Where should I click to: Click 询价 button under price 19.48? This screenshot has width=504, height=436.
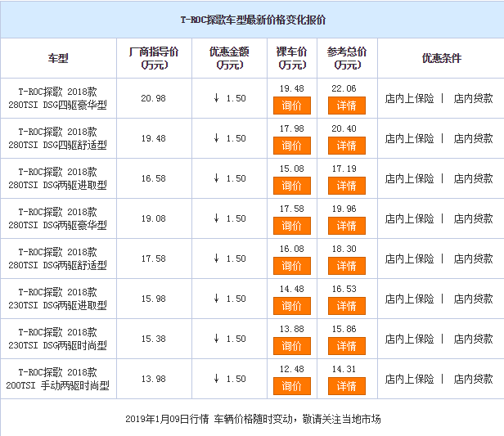coord(292,106)
